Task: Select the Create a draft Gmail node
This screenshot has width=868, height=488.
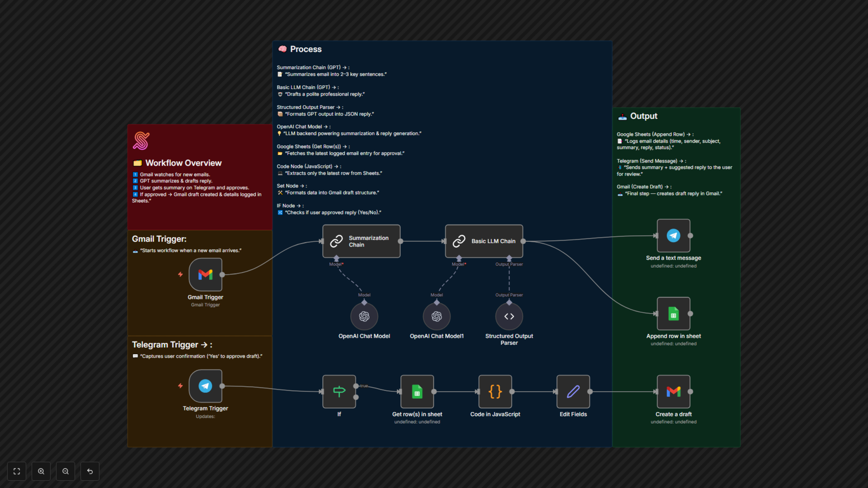Action: (x=673, y=391)
